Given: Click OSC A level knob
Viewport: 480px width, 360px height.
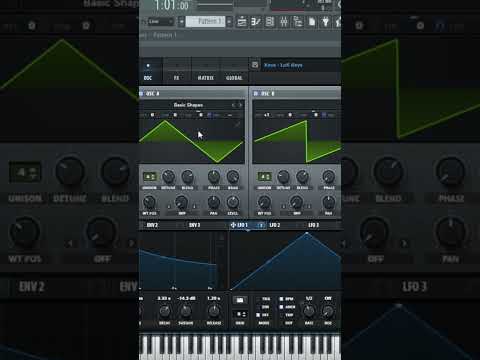Looking at the screenshot, I should (x=233, y=202).
